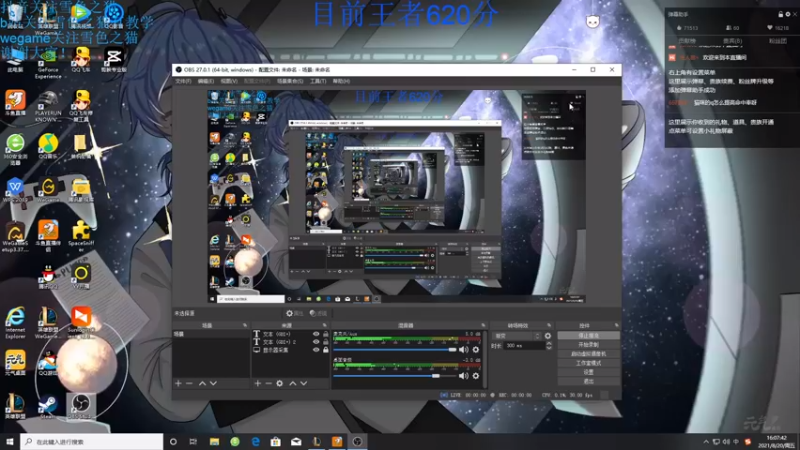Open File Explorer from the taskbar
The width and height of the screenshot is (800, 450).
click(214, 442)
